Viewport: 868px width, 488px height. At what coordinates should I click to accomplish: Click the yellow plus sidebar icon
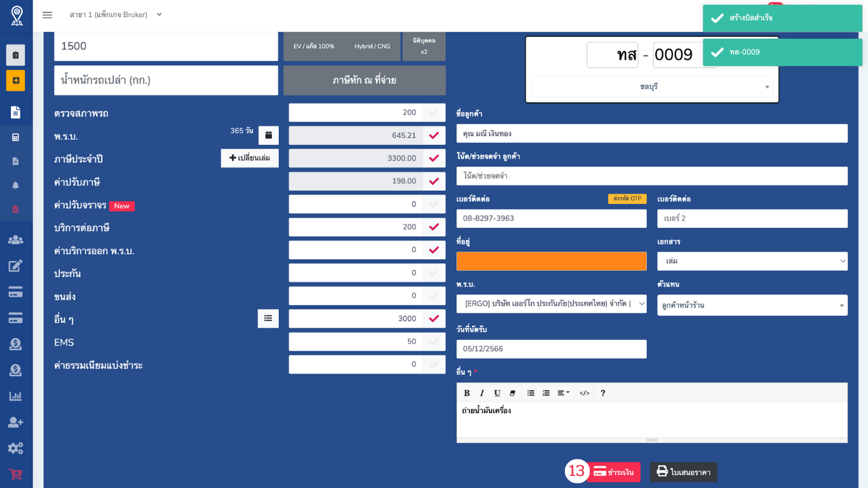16,81
